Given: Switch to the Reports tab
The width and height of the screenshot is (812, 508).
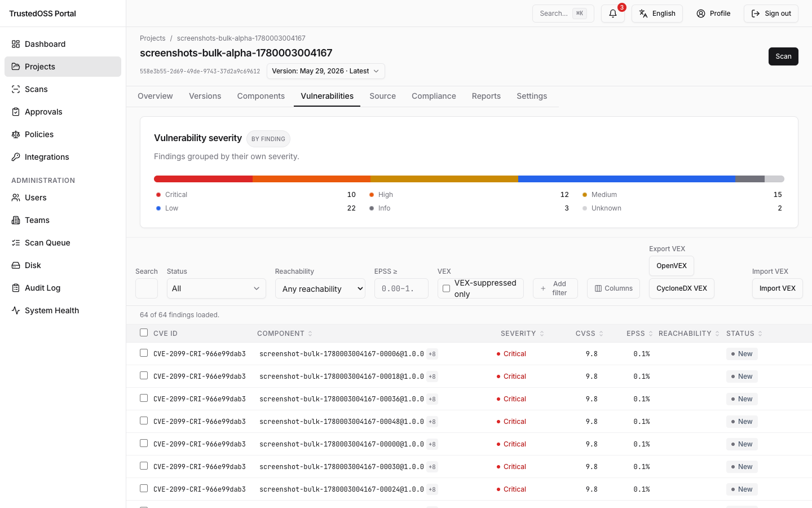Looking at the screenshot, I should pos(486,96).
